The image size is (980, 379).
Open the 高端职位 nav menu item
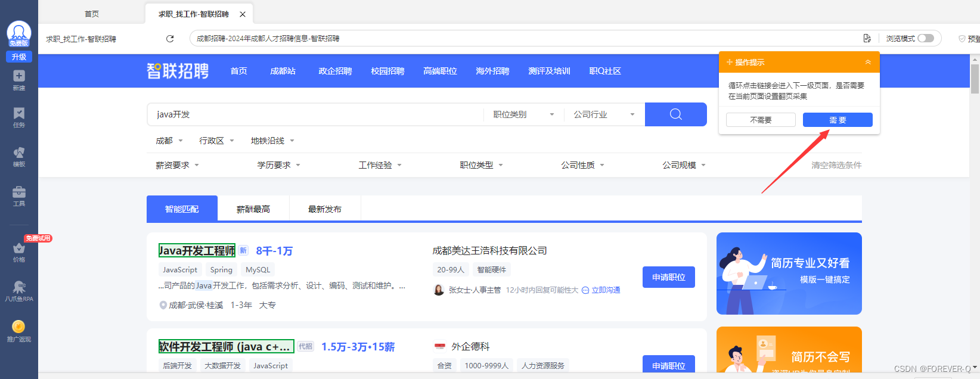tap(440, 71)
